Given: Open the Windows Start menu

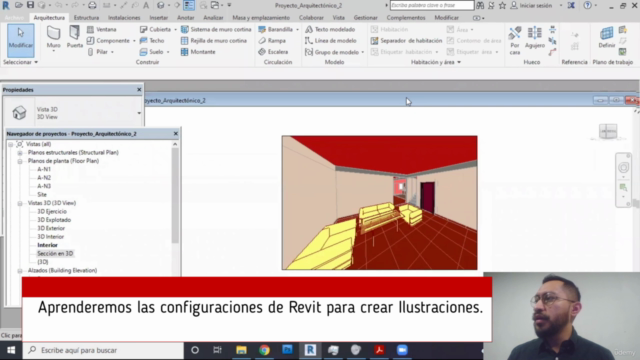Looking at the screenshot, I should pyautogui.click(x=11, y=350).
